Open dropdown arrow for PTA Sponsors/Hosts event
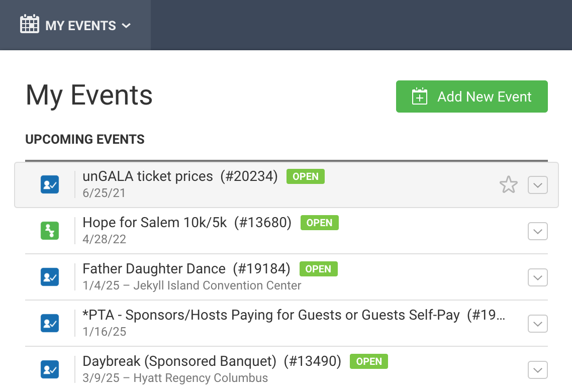 [x=537, y=324]
